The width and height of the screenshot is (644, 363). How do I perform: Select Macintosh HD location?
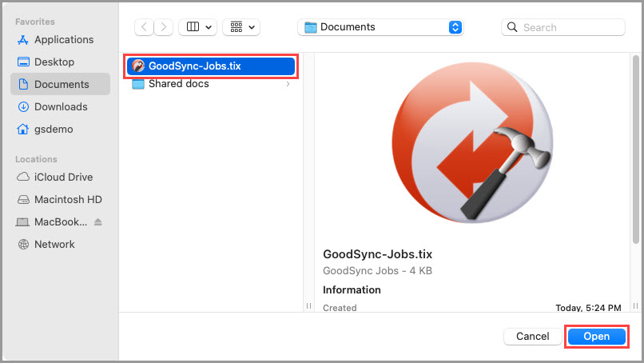click(x=61, y=199)
